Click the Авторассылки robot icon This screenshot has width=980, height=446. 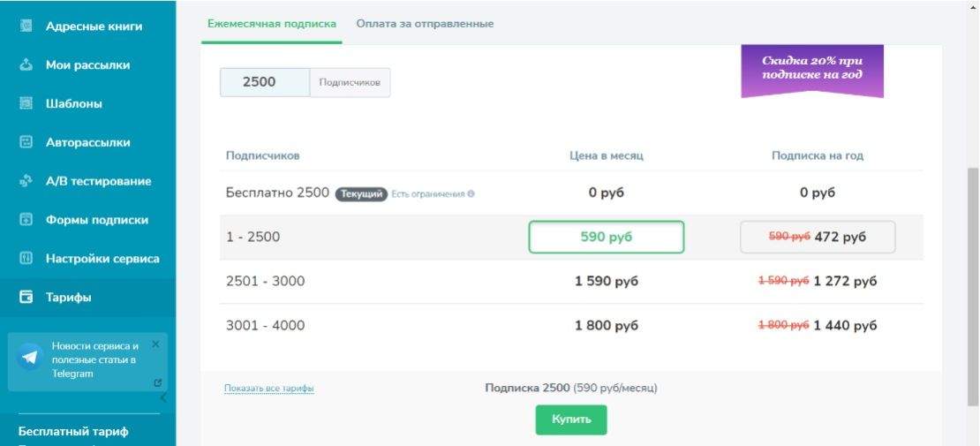tap(26, 142)
